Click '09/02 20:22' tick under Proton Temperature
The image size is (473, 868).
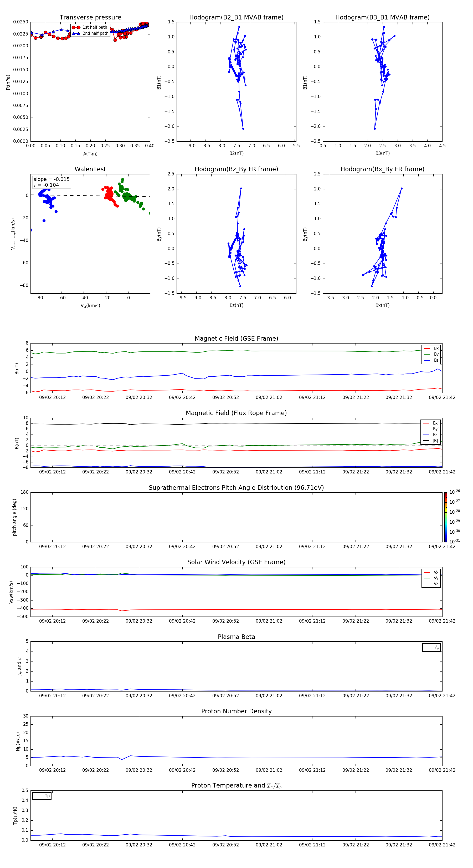click(x=96, y=845)
